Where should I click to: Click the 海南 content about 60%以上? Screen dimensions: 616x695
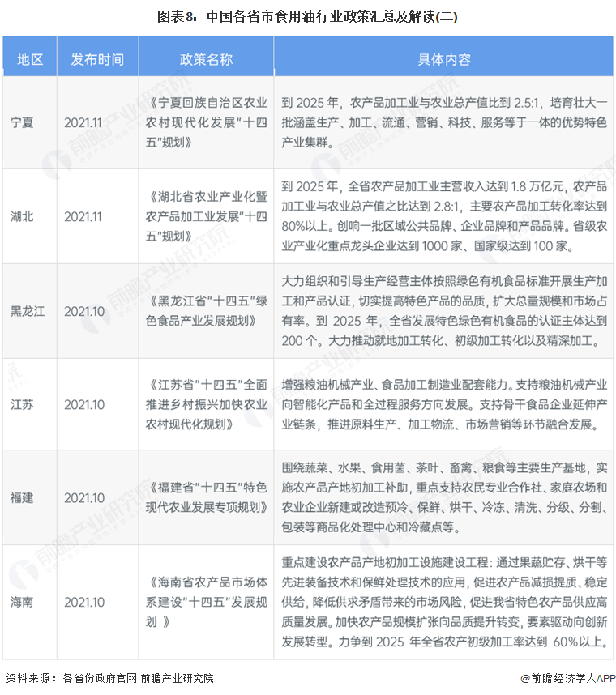pos(444,602)
